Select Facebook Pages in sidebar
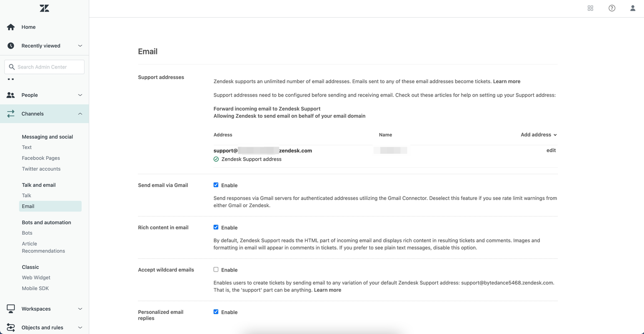The width and height of the screenshot is (644, 334). [x=41, y=158]
